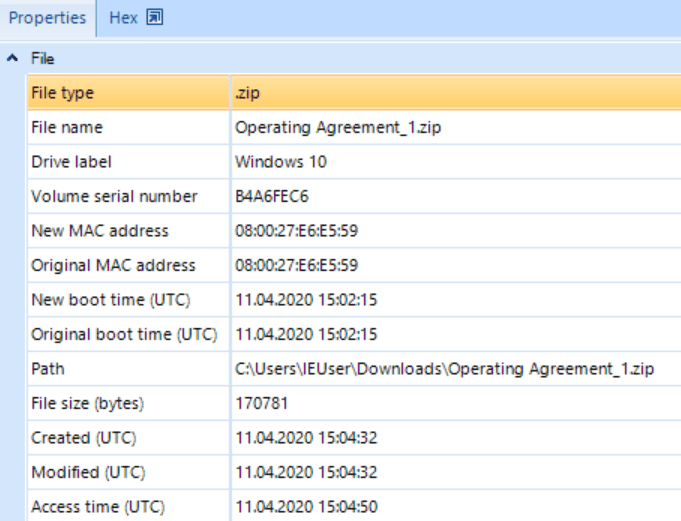Select volume serial number B4A6FEC6
Viewport: 681px width, 521px height.
272,196
